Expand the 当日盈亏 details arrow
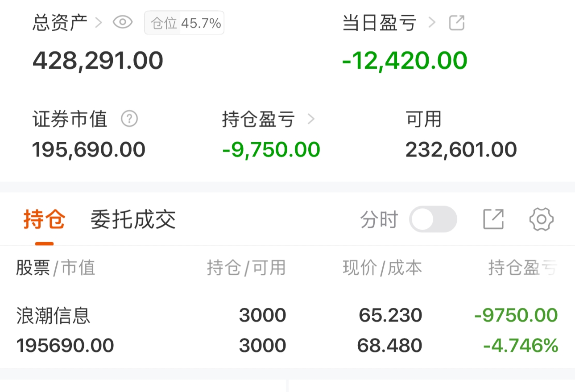This screenshot has height=392, width=575. coord(431,22)
